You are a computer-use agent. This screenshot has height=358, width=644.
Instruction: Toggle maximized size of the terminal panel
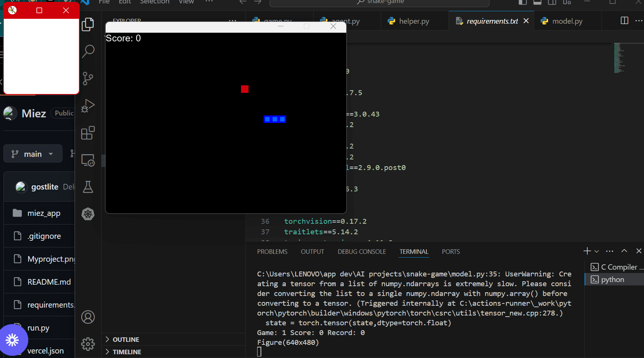pyautogui.click(x=624, y=251)
